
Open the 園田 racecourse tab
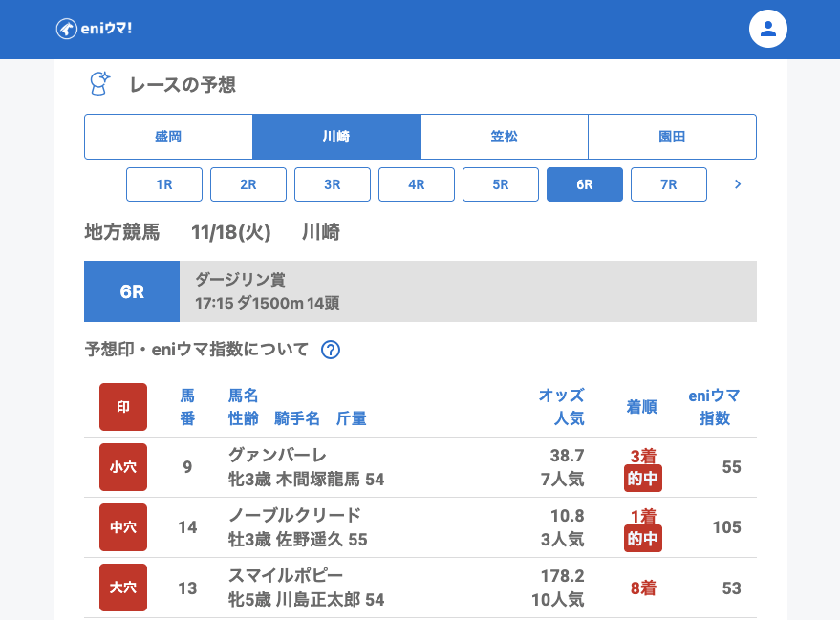click(672, 137)
